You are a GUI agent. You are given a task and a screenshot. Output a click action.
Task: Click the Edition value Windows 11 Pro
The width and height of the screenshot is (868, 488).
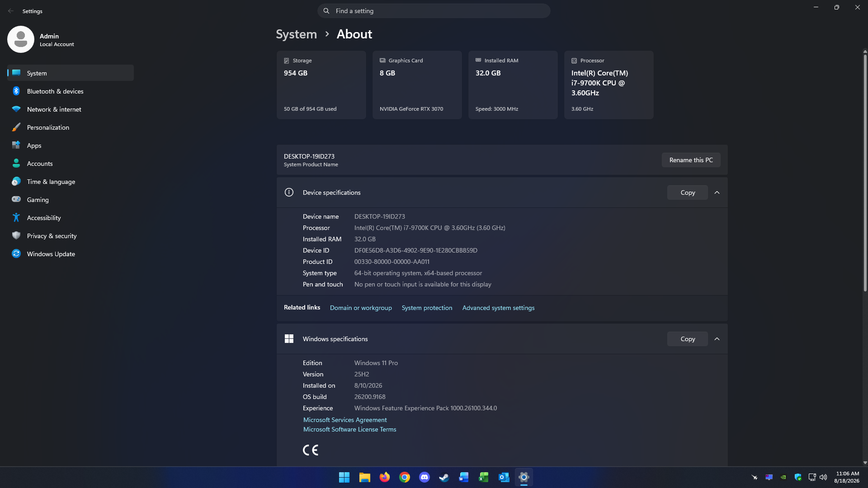click(376, 363)
